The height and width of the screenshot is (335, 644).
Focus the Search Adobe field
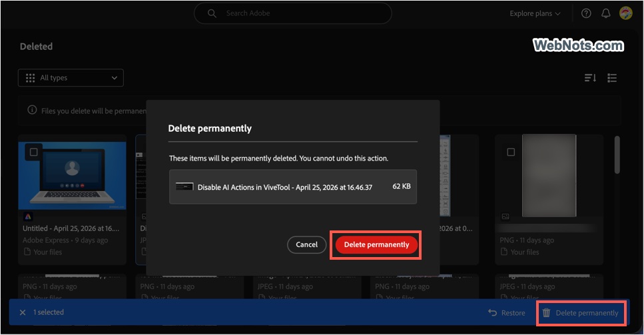(x=293, y=13)
